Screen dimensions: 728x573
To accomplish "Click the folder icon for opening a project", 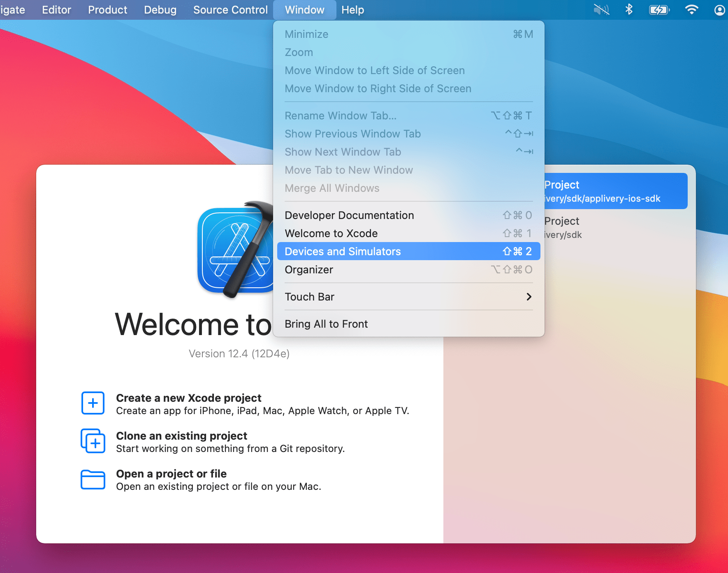I will click(x=93, y=479).
